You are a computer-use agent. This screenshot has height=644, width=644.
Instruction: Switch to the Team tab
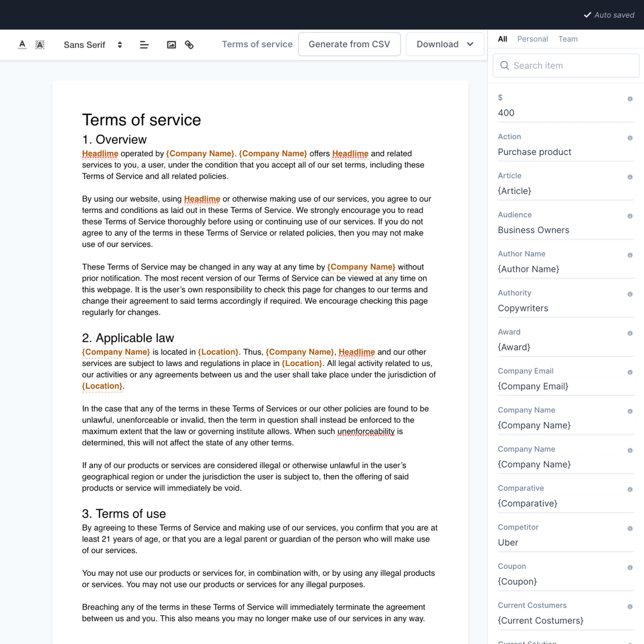tap(568, 39)
